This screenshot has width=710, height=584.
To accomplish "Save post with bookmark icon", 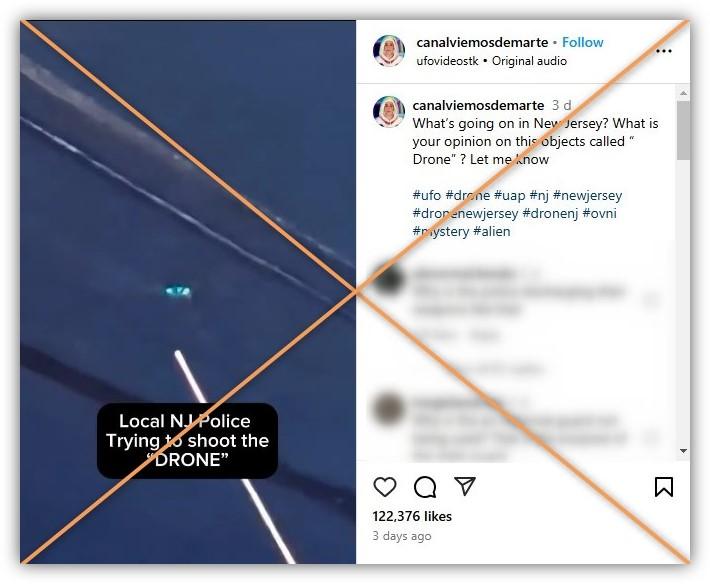I will tap(664, 487).
